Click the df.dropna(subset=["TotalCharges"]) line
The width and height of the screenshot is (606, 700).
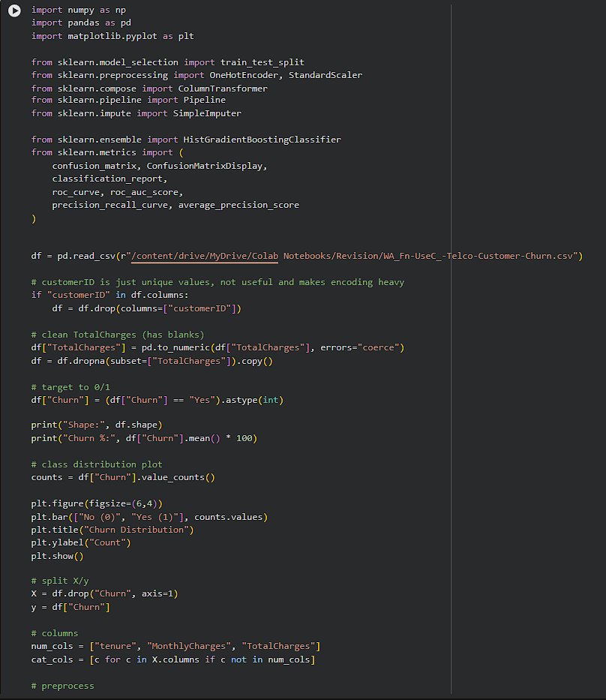coord(151,361)
